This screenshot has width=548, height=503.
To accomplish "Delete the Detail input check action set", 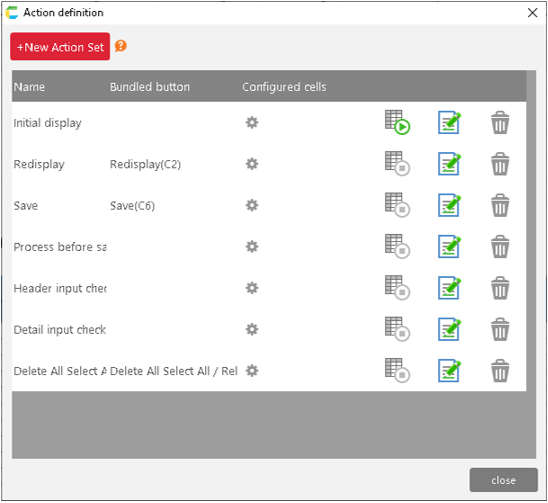I will pos(500,329).
